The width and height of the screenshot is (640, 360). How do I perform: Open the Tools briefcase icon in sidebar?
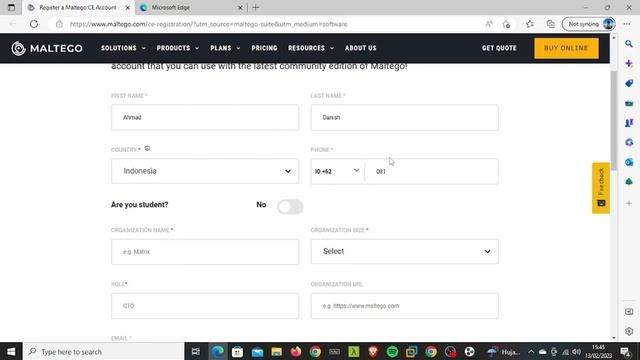click(x=629, y=103)
